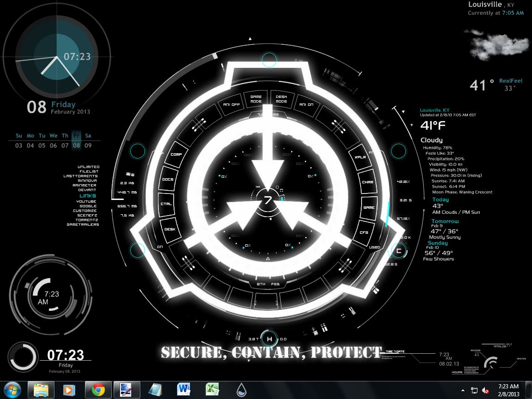Select We 06 in the week calendar

[53, 140]
